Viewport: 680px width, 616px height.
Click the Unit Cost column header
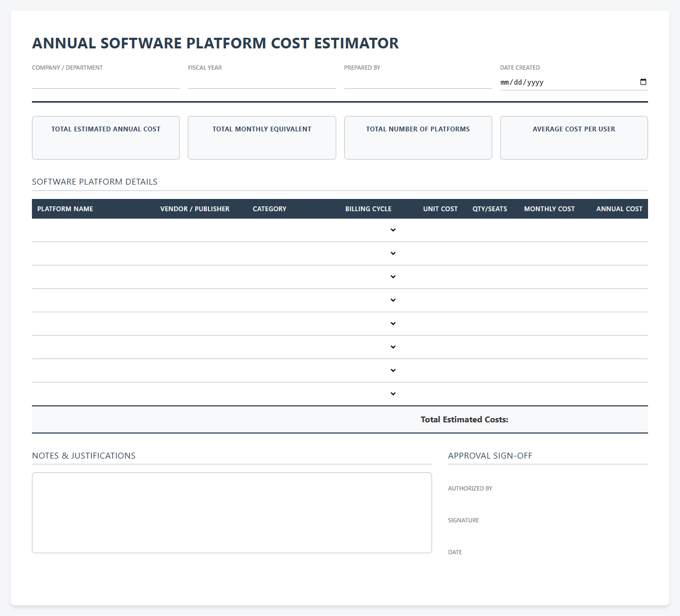pos(440,209)
